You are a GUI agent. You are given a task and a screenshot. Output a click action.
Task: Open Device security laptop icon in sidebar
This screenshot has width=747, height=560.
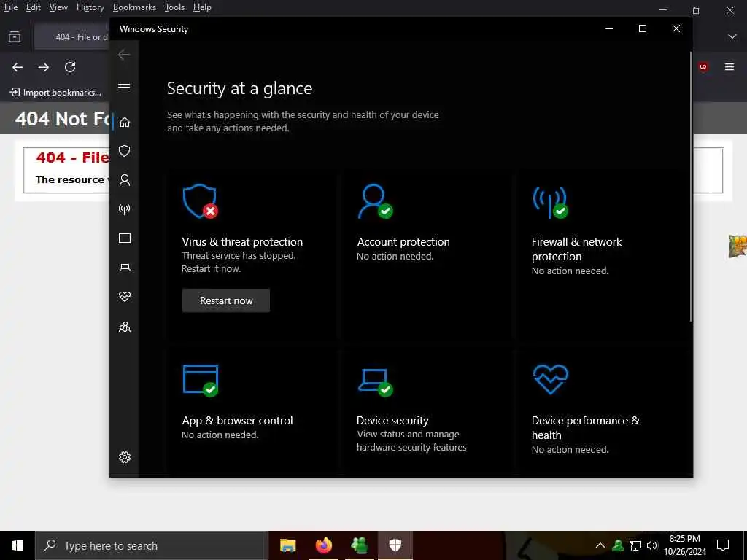pos(124,268)
